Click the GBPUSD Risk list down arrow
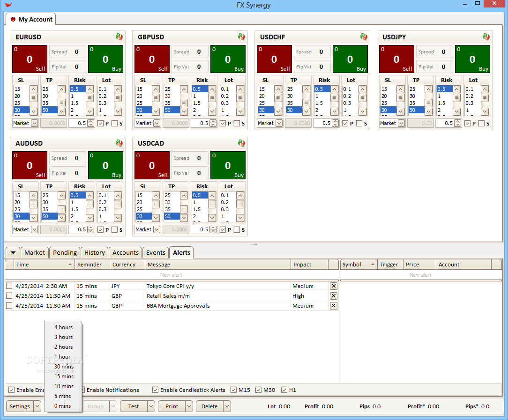This screenshot has width=508, height=420. coord(212,111)
